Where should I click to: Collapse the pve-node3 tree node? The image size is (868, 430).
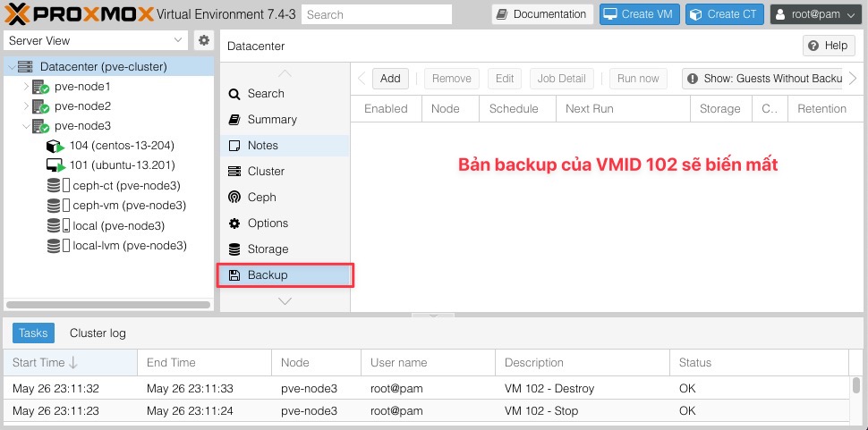pyautogui.click(x=25, y=126)
